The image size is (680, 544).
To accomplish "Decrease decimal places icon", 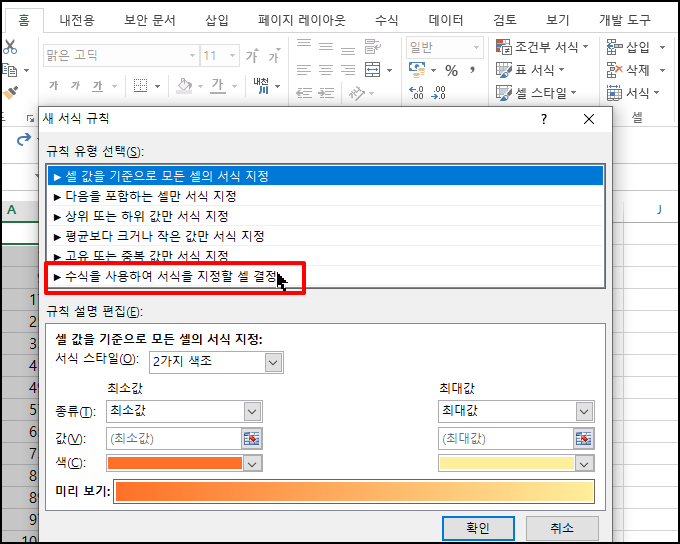I will [438, 93].
